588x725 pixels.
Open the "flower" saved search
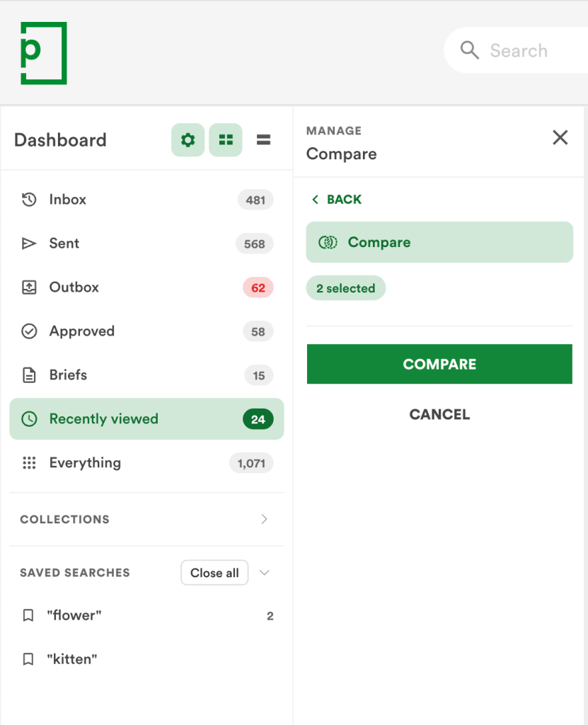(x=146, y=615)
